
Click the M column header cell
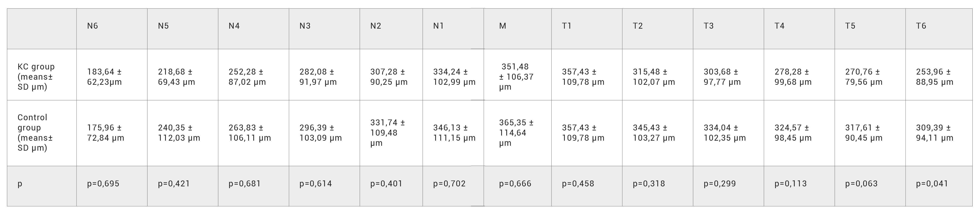point(518,29)
